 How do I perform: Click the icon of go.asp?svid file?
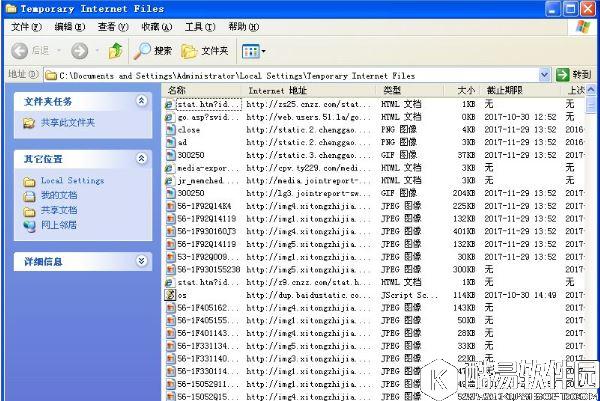point(170,117)
